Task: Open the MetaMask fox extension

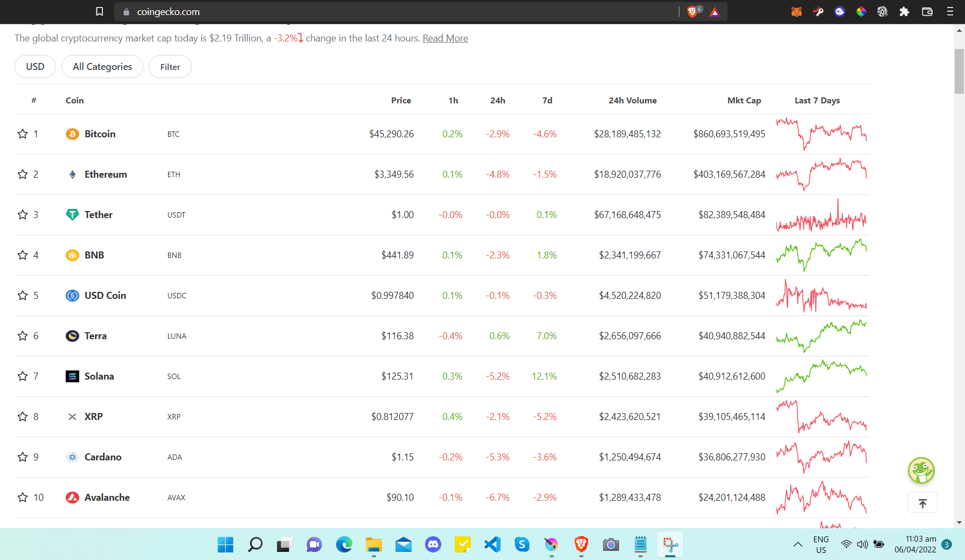Action: pyautogui.click(x=796, y=12)
